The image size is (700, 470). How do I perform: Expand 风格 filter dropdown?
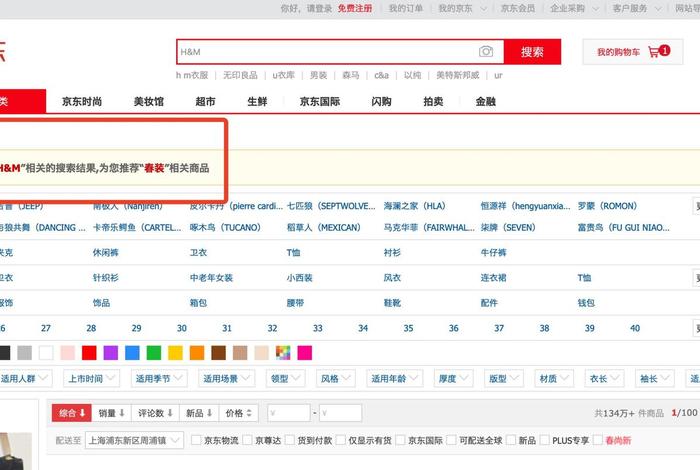tap(336, 378)
